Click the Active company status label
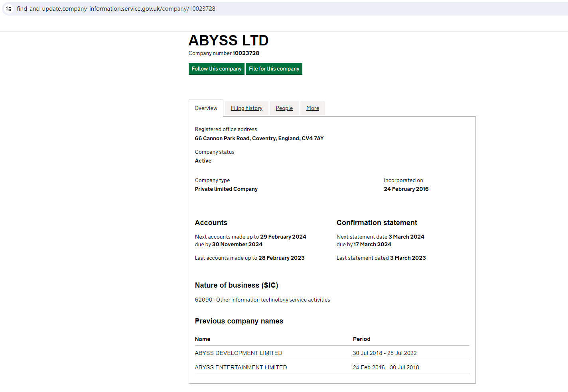Viewport: 568px width, 392px height. [203, 161]
